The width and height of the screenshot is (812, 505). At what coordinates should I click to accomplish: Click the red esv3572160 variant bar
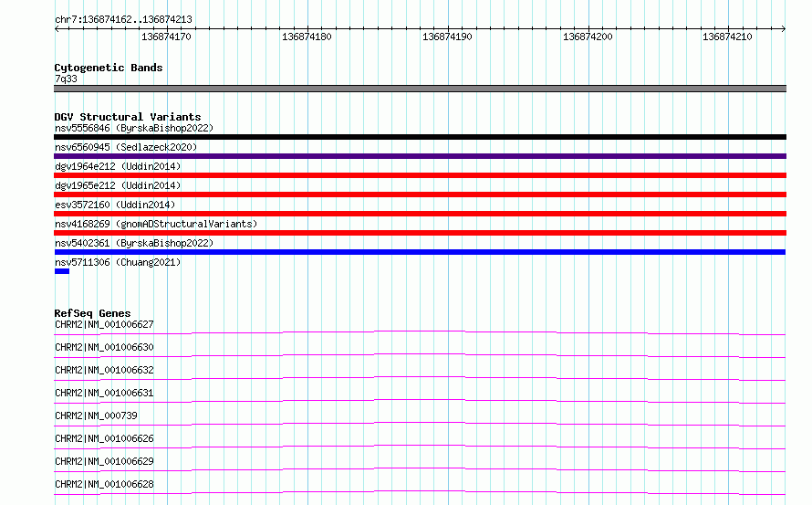coord(420,214)
